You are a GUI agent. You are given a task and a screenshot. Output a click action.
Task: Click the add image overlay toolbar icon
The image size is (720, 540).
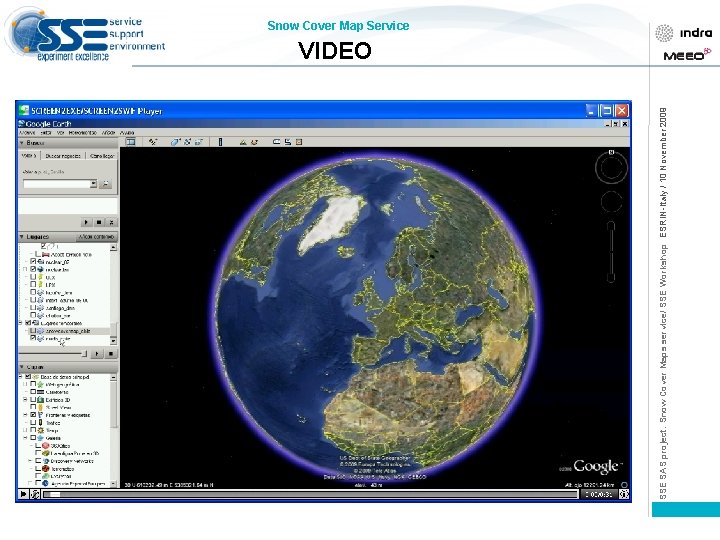pyautogui.click(x=199, y=142)
